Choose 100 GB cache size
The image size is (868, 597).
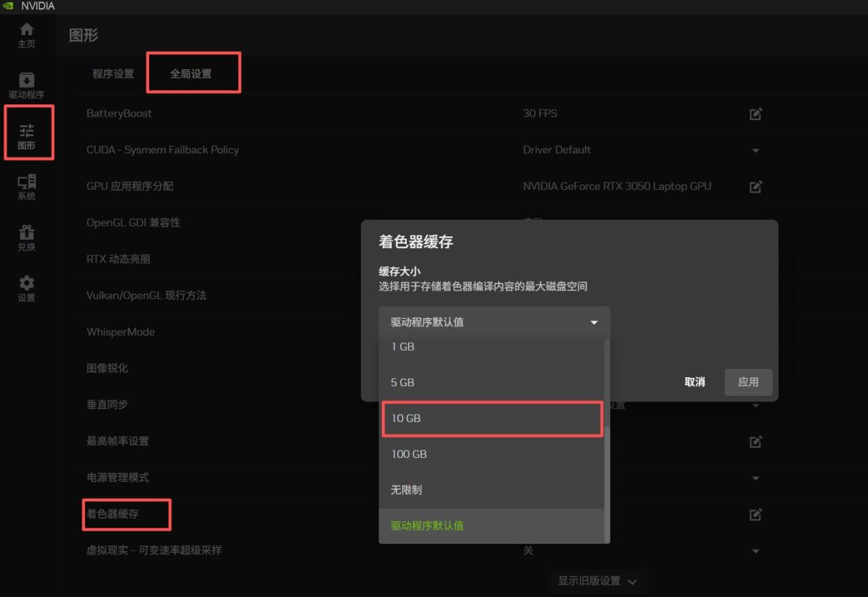(492, 455)
